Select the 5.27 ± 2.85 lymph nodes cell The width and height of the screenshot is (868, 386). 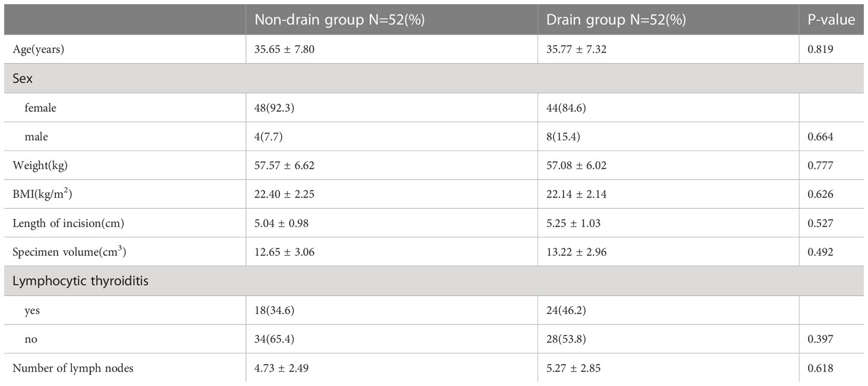[x=574, y=368]
